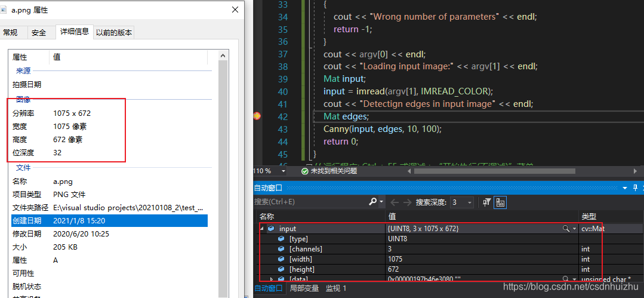Image resolution: width=644 pixels, height=298 pixels.
Task: Select the 项目类型 PNG 文件 row
Action: (109, 195)
